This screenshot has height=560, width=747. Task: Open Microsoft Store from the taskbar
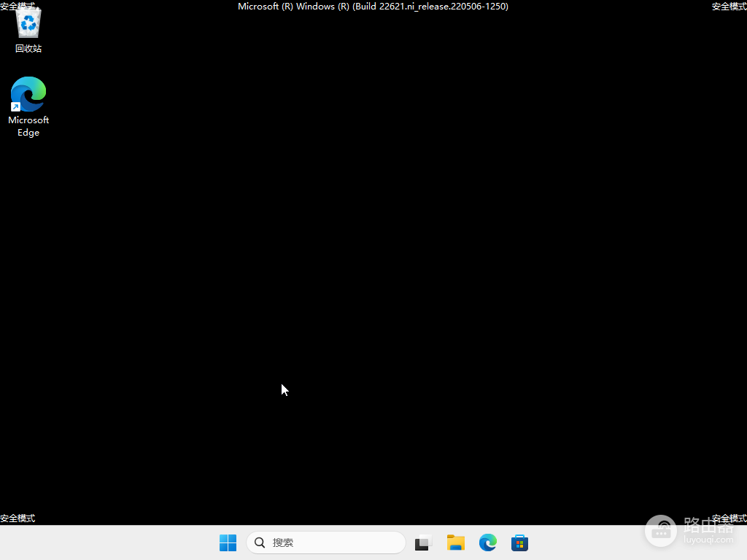point(519,542)
